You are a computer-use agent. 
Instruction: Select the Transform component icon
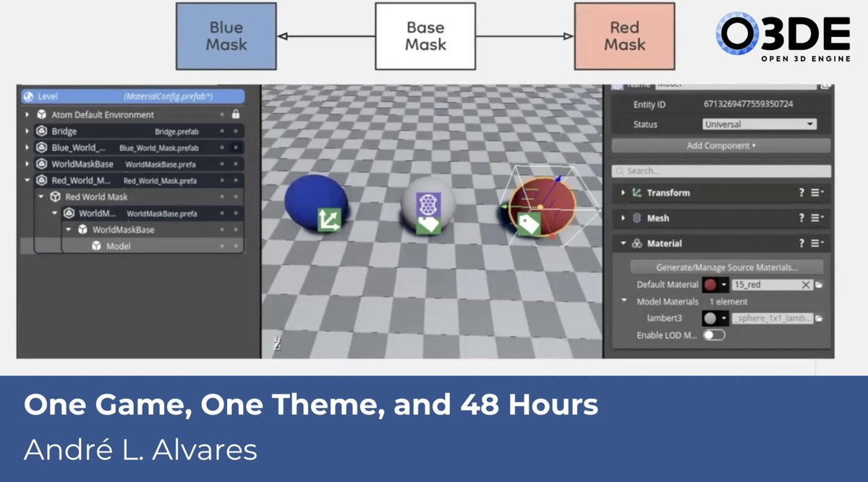pyautogui.click(x=639, y=193)
